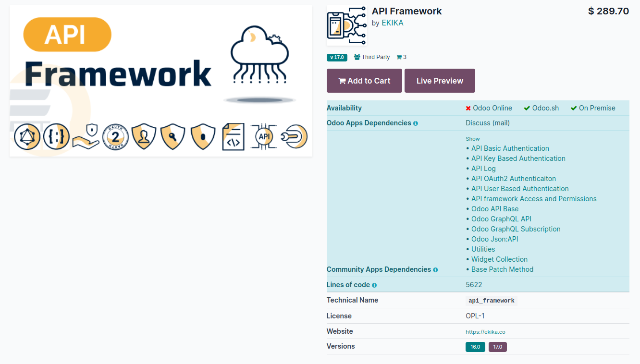This screenshot has height=364, width=640.
Task: Open API OAuth2 Authenticaiton dependency
Action: click(514, 179)
